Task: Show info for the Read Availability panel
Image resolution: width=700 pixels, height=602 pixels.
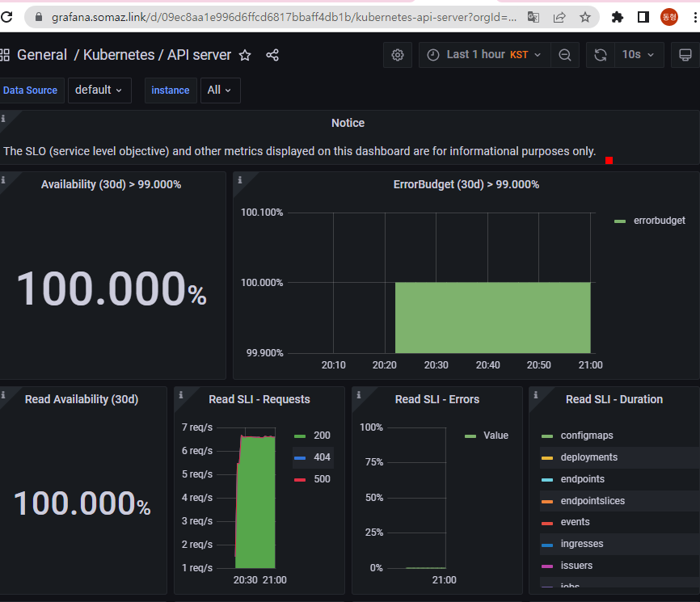Action: click(3, 395)
